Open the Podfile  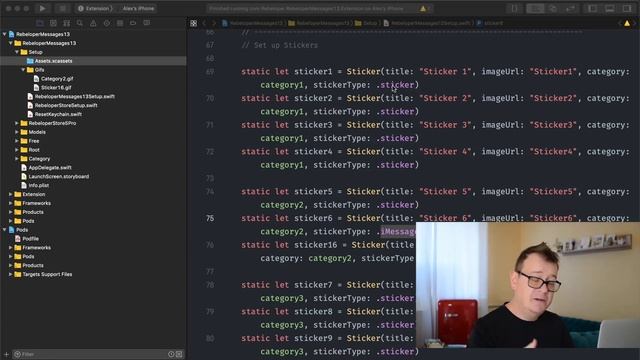[30, 239]
